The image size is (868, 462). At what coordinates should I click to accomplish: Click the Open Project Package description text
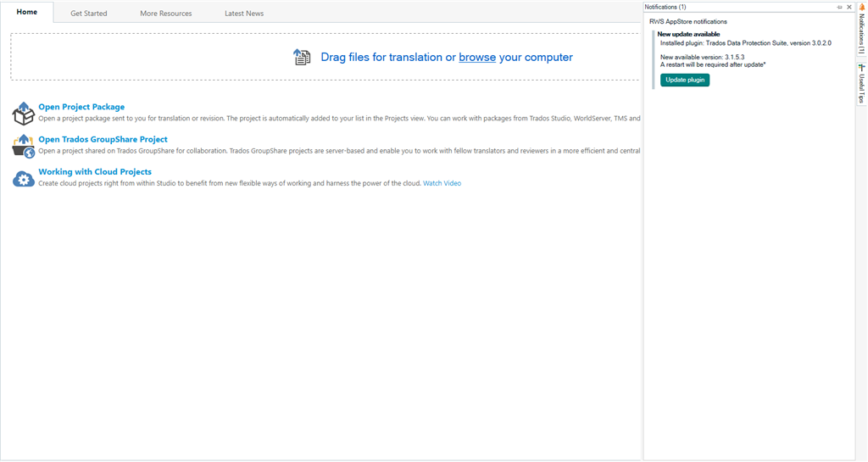click(339, 119)
